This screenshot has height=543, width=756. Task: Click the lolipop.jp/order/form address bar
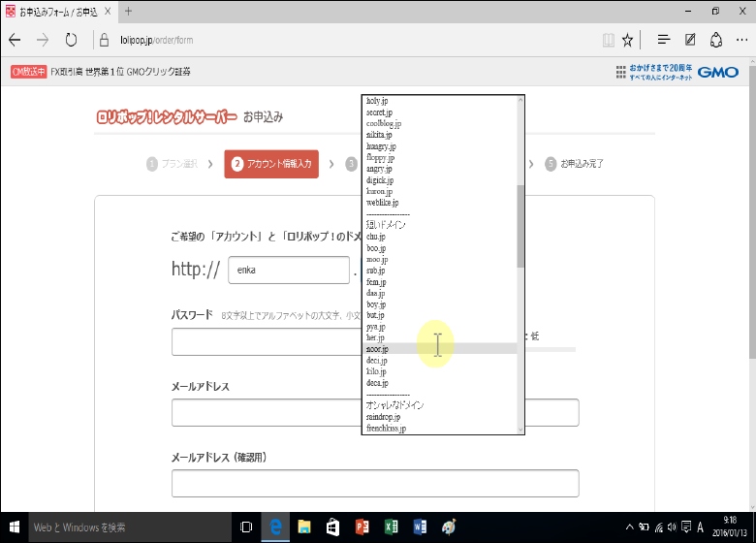(x=157, y=40)
